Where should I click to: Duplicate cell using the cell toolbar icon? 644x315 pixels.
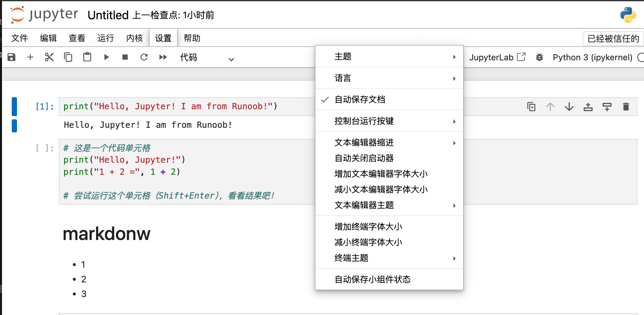coord(531,107)
